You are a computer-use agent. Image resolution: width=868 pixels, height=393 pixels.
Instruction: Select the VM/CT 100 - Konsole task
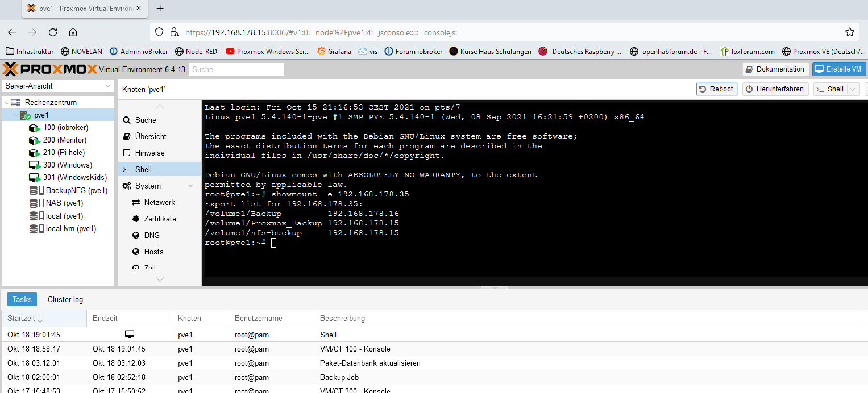click(434, 349)
